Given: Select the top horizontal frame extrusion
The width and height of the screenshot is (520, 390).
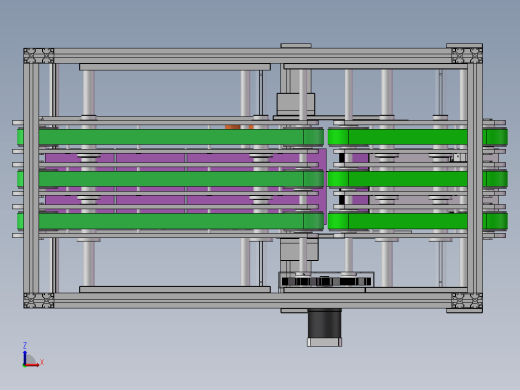Looking at the screenshot, I should point(253,56).
